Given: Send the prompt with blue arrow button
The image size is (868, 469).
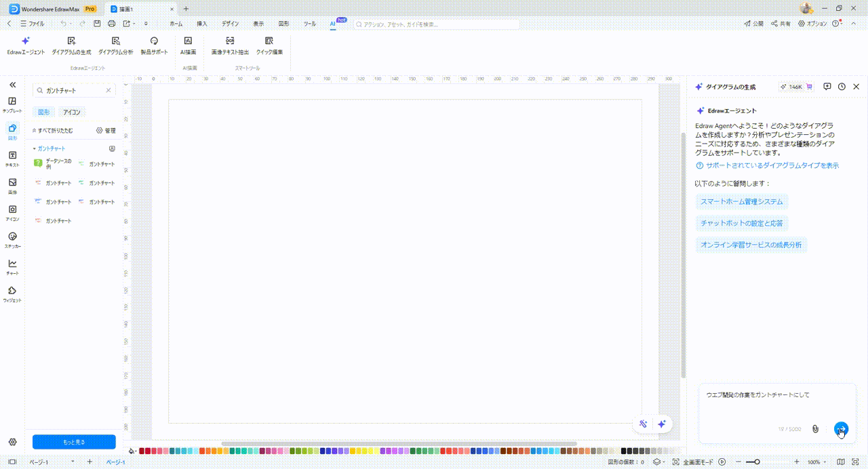Looking at the screenshot, I should pos(841,429).
